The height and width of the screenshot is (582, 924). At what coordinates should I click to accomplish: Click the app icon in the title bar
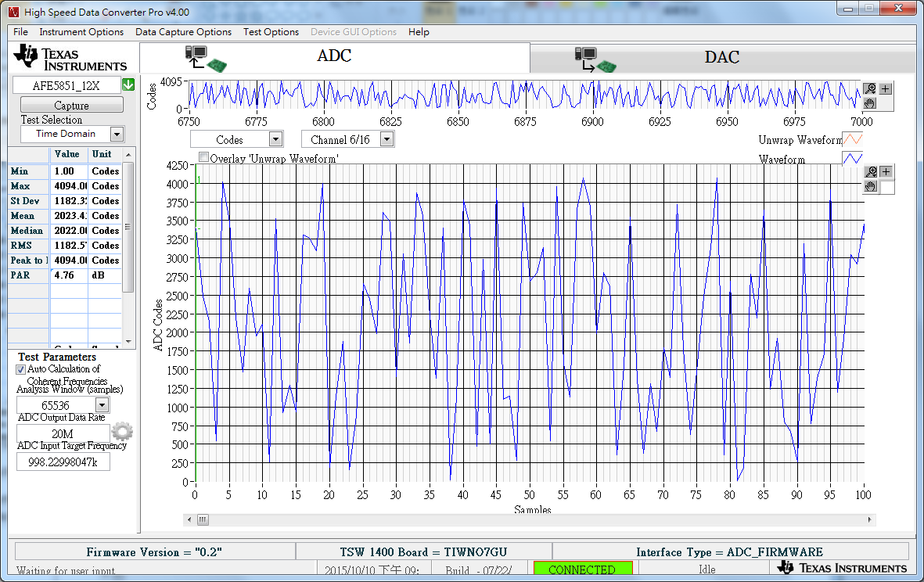(13, 11)
